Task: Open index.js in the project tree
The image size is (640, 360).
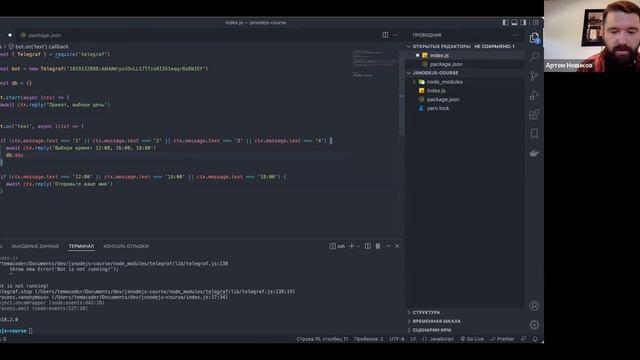Action: point(436,91)
